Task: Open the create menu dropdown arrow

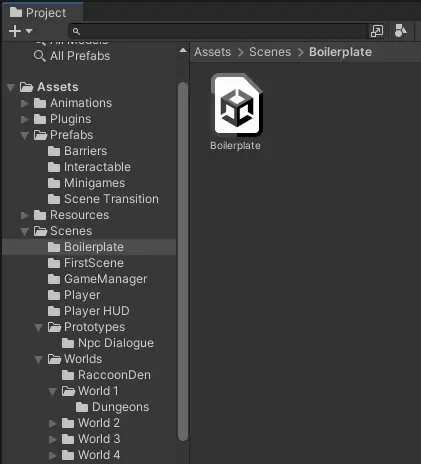Action: 29,31
